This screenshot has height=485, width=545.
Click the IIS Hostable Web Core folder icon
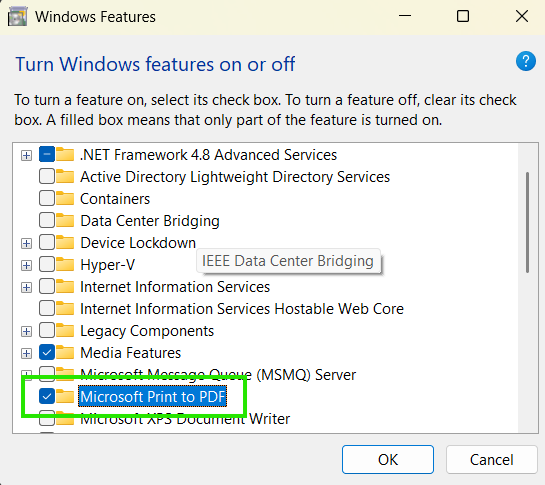(x=65, y=308)
